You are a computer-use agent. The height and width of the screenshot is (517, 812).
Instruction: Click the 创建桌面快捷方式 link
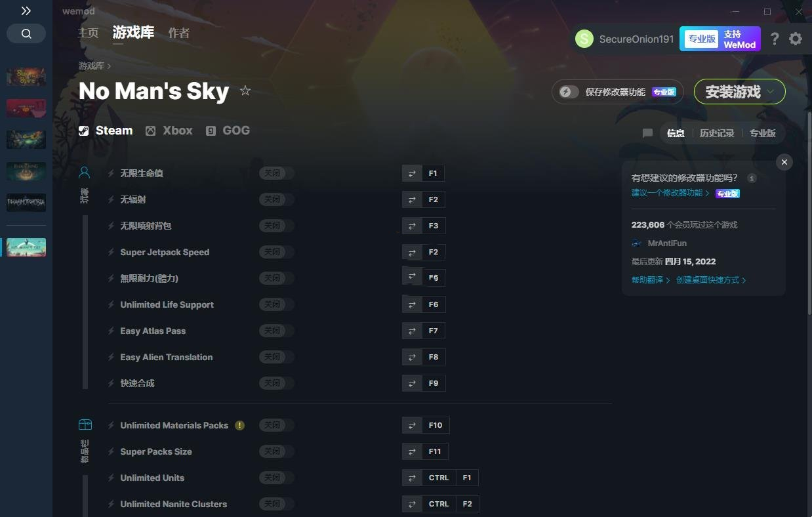point(711,280)
